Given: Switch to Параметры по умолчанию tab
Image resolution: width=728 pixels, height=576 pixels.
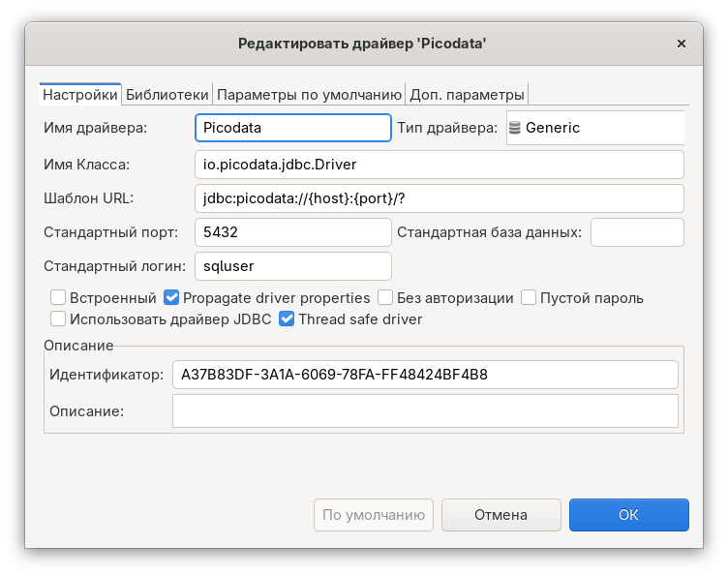Looking at the screenshot, I should (309, 95).
